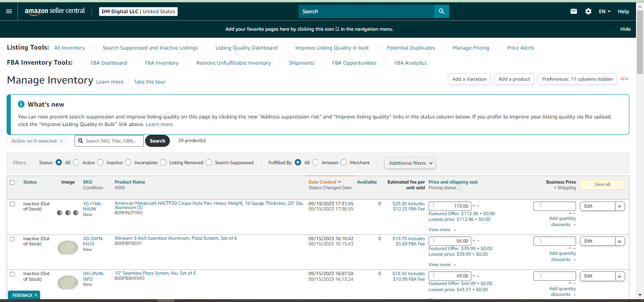Select the Incomplete status radio button

(128, 162)
